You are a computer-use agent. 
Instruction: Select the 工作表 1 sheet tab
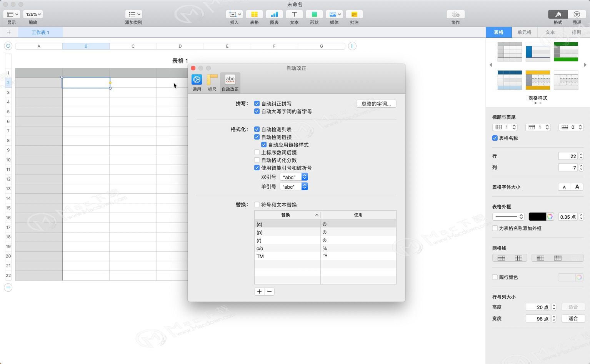pyautogui.click(x=40, y=32)
